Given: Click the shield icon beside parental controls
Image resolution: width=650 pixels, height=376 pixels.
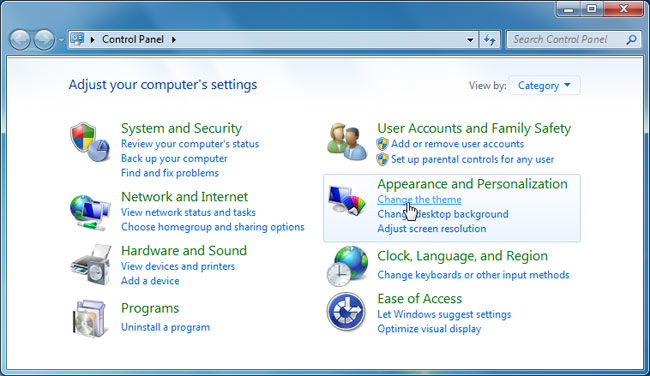Looking at the screenshot, I should point(382,159).
